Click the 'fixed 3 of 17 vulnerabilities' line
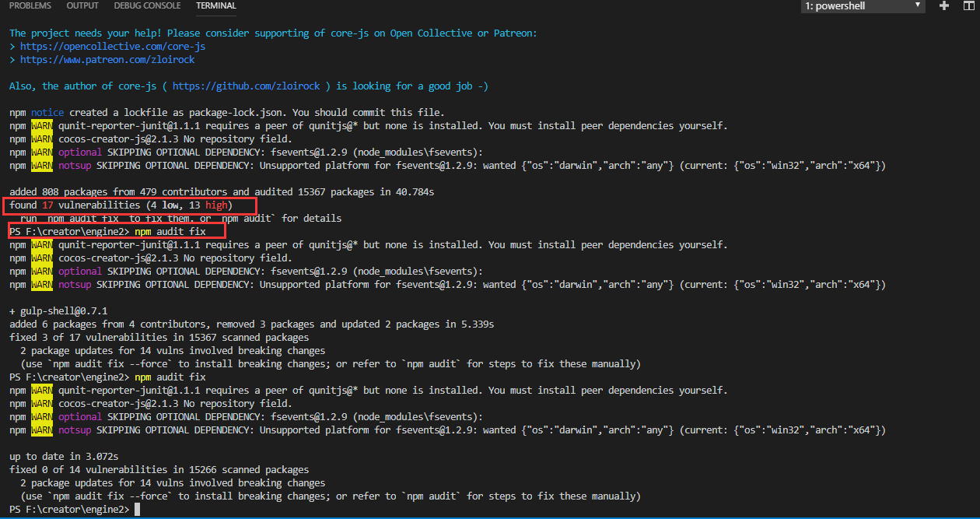This screenshot has width=980, height=519. pyautogui.click(x=159, y=338)
